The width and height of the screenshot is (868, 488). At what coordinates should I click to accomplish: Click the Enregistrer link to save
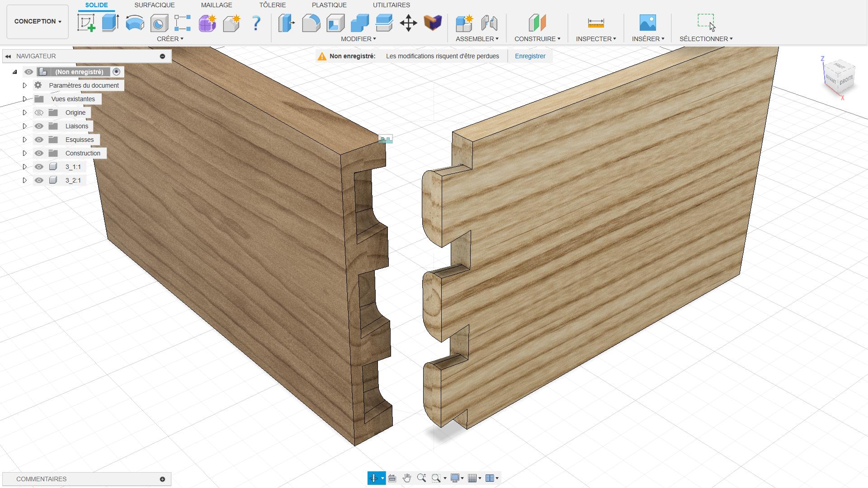pyautogui.click(x=530, y=56)
